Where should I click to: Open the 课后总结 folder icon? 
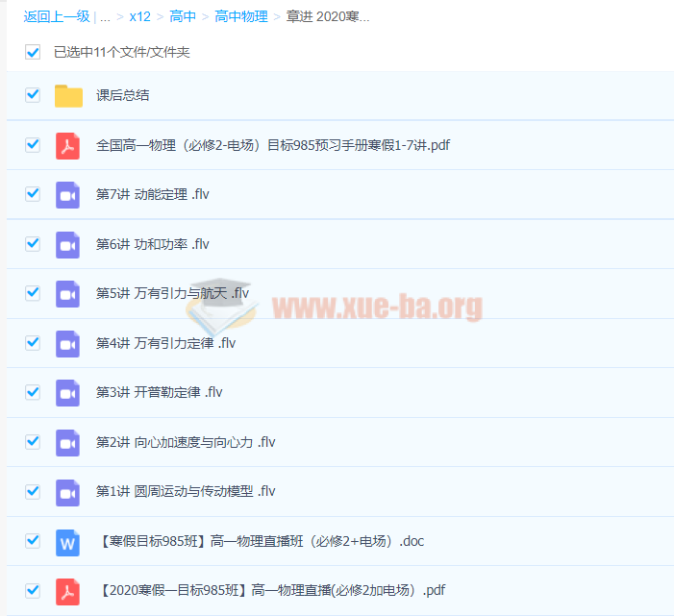[x=68, y=95]
